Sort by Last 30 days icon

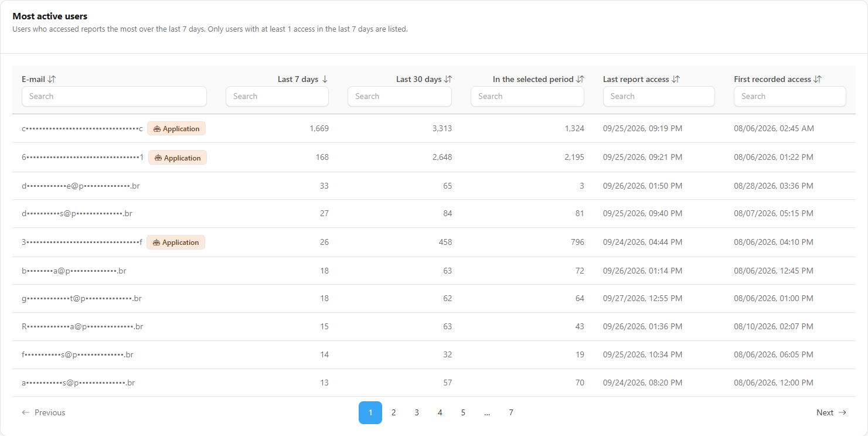point(448,79)
